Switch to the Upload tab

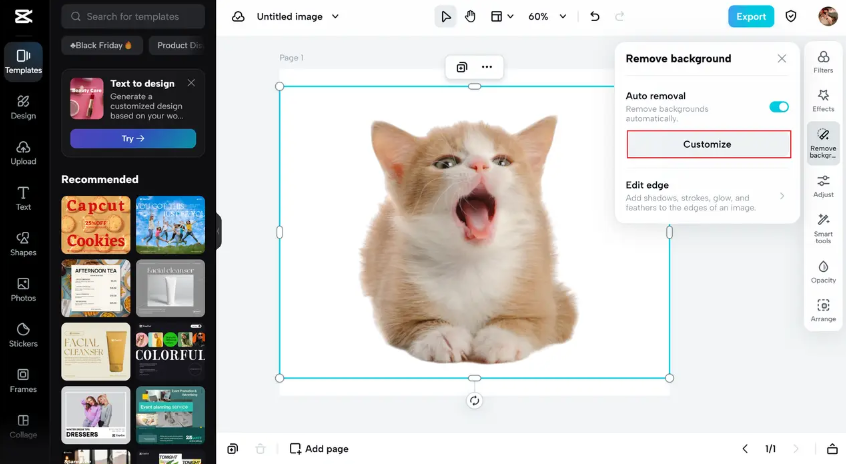(23, 153)
